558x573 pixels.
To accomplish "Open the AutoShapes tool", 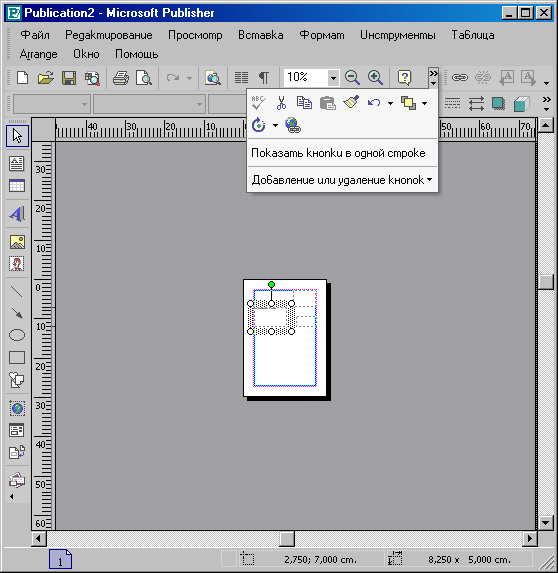I will tap(17, 380).
